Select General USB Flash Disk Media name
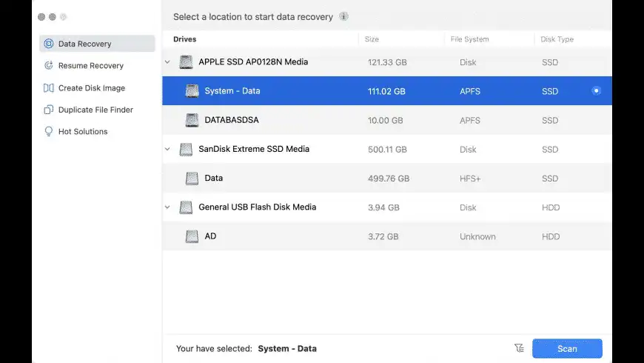This screenshot has width=644, height=363. 258,207
